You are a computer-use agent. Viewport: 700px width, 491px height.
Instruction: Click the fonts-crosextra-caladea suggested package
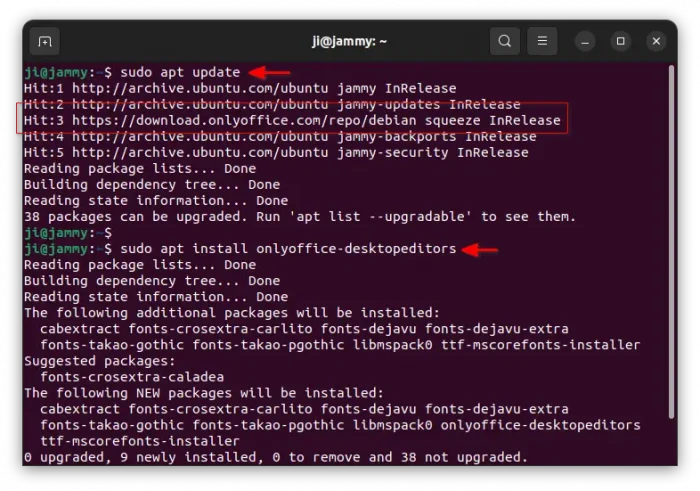[132, 377]
